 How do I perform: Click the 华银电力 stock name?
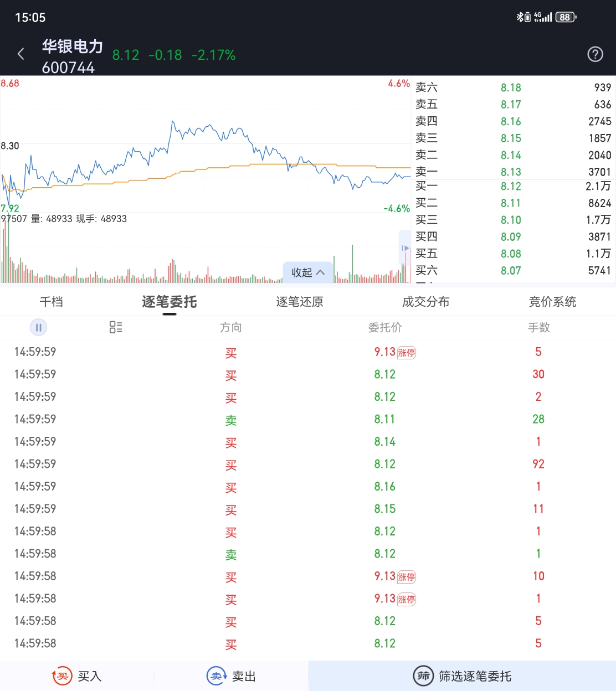pos(73,47)
